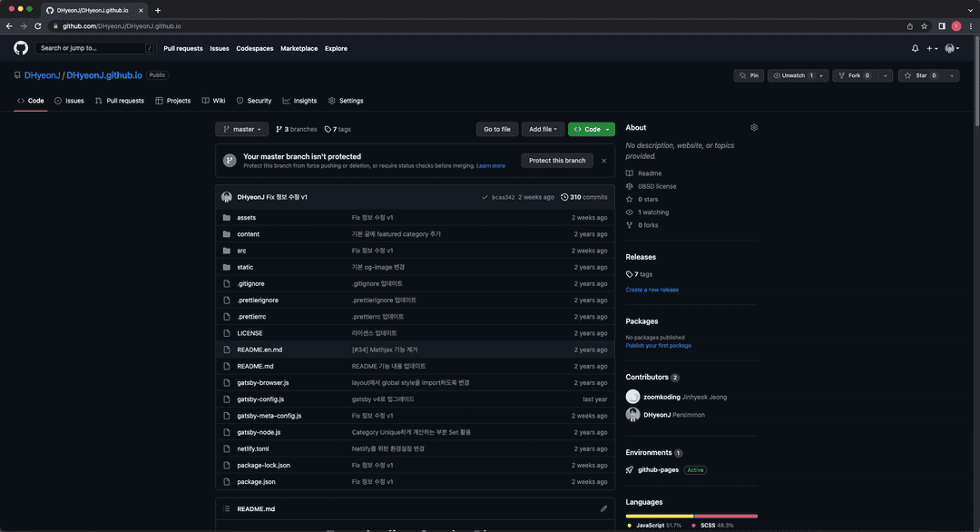This screenshot has height=532, width=980.
Task: Click Publish your first package link
Action: click(658, 346)
